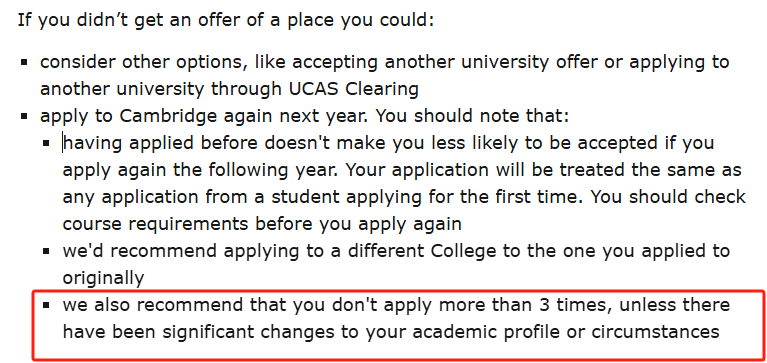Click the words "UCAS Clearing"

coord(350,90)
